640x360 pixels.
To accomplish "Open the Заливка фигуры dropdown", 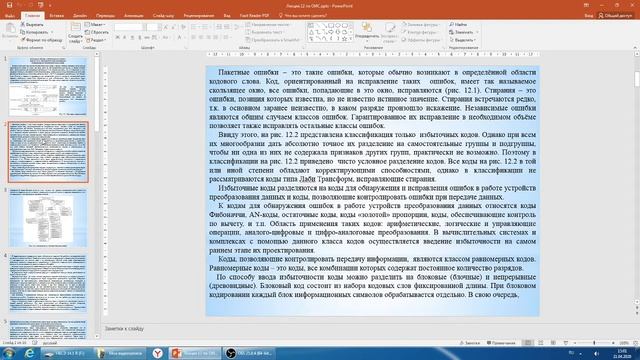I will [x=420, y=24].
